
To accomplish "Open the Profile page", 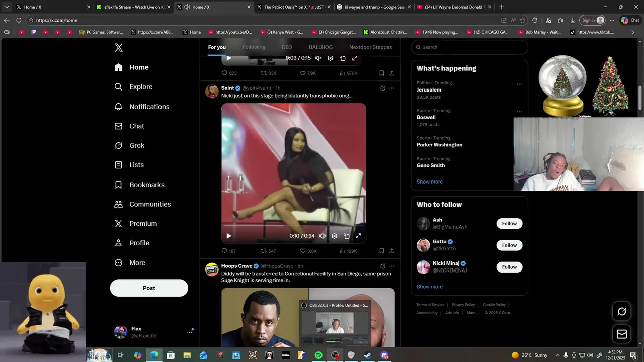I will click(x=132, y=243).
